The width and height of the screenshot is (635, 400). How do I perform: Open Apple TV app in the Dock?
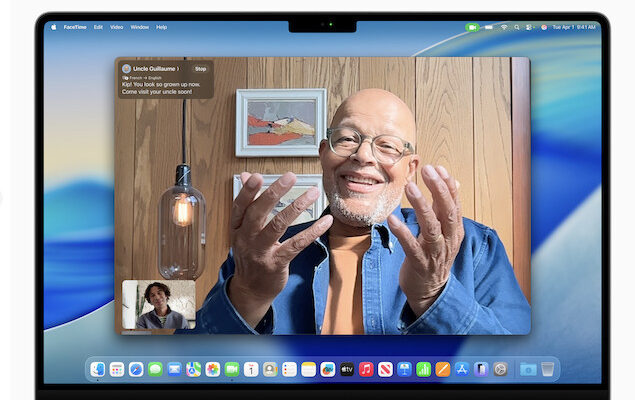(347, 369)
